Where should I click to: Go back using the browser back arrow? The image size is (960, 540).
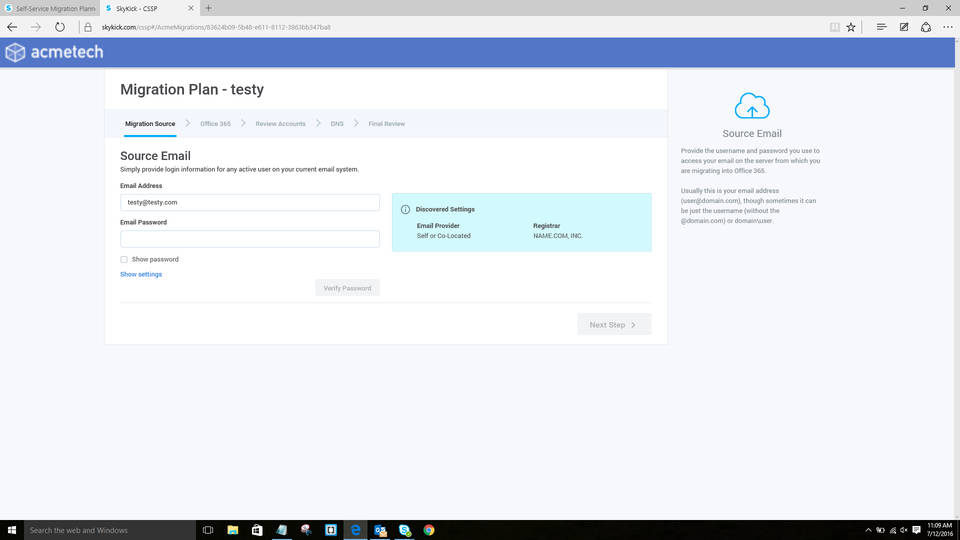coord(12,27)
